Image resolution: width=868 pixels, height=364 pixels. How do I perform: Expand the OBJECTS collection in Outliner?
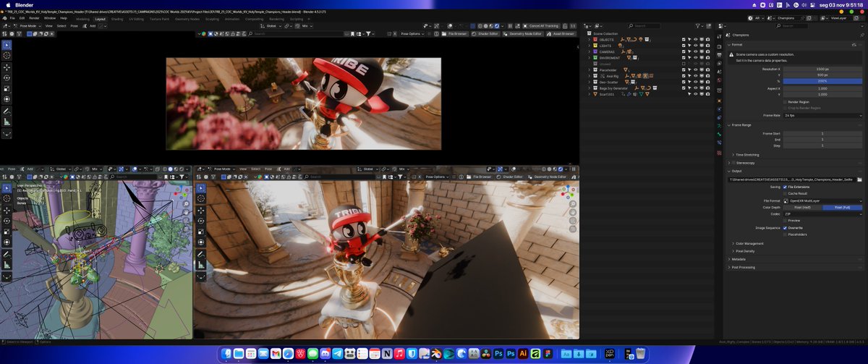pos(589,39)
